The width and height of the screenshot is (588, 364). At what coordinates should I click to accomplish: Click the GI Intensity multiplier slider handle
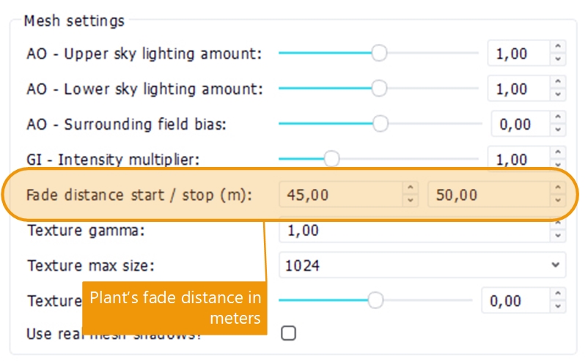click(331, 158)
